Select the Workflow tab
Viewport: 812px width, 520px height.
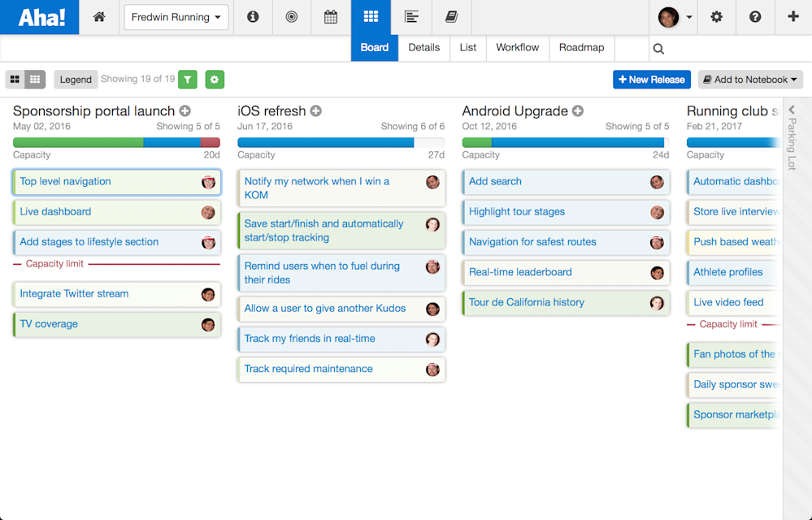[518, 48]
